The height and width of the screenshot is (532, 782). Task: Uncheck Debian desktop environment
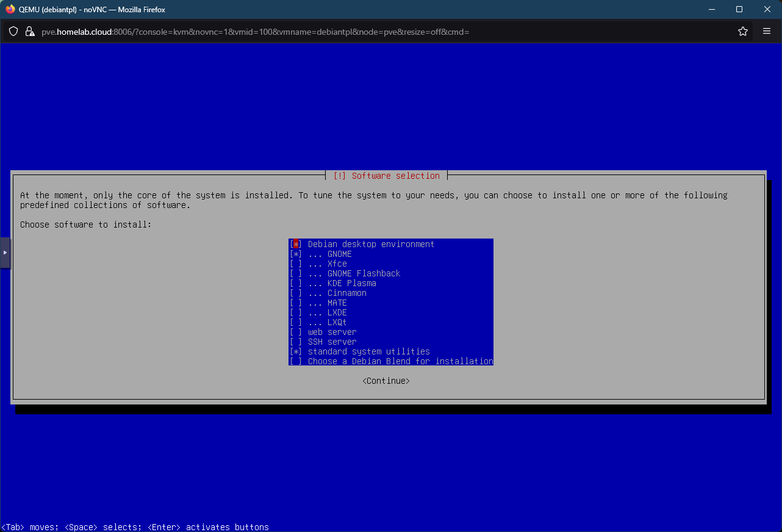[x=296, y=244]
